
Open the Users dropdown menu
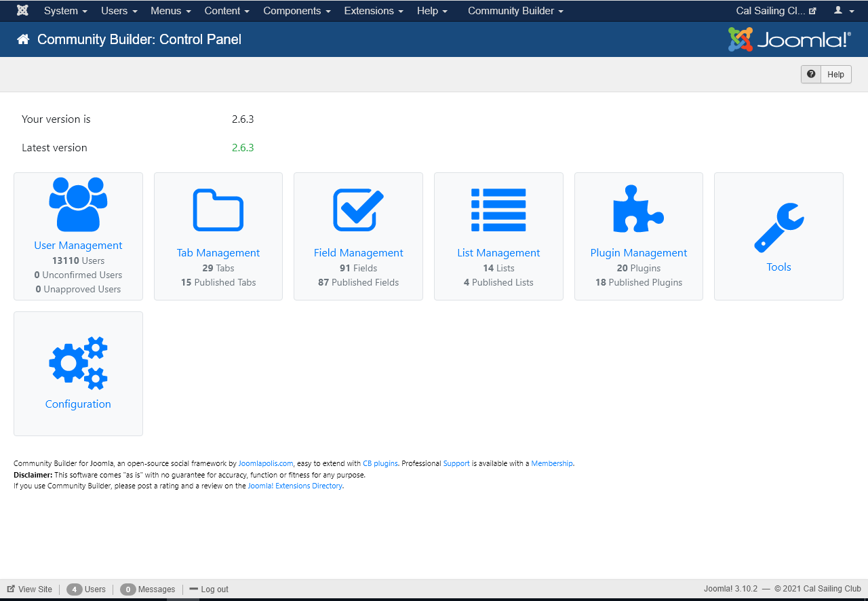coord(119,11)
